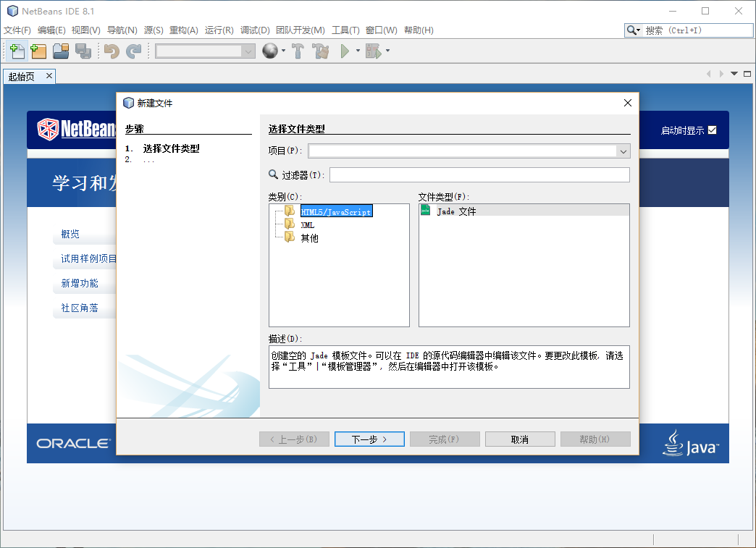Click the New File toolbar icon
This screenshot has height=548, width=756.
pyautogui.click(x=16, y=51)
